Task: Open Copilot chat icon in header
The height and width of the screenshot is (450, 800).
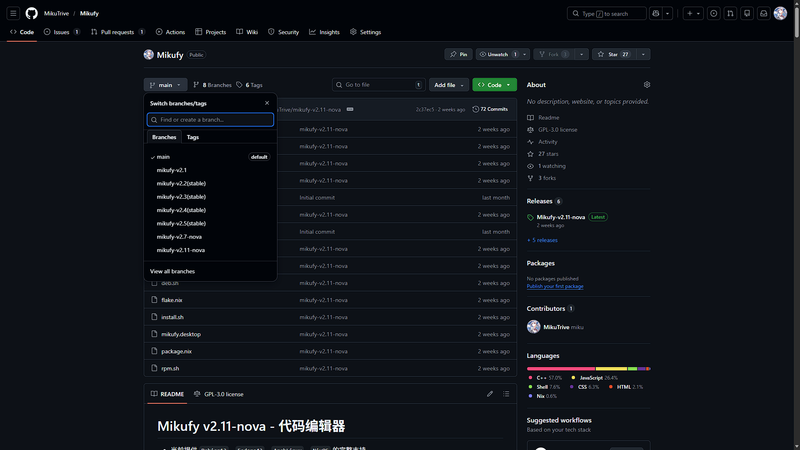Action: tap(657, 13)
